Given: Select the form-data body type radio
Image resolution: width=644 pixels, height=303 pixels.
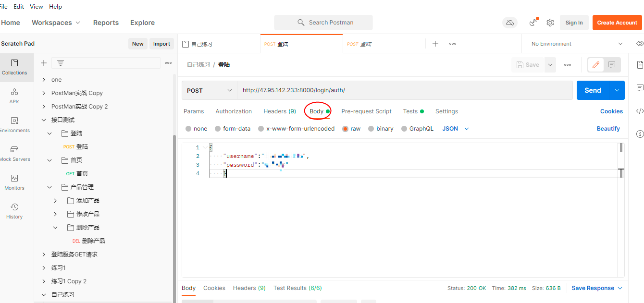Looking at the screenshot, I should point(218,129).
